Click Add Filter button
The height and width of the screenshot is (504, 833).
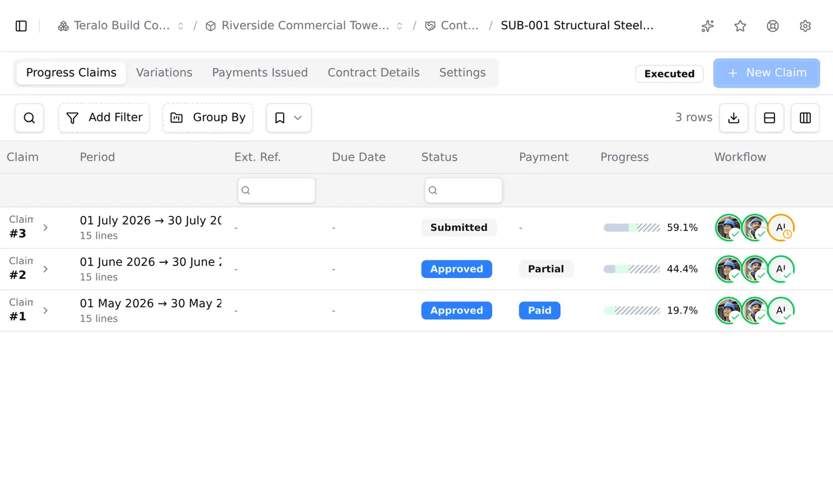tap(104, 118)
